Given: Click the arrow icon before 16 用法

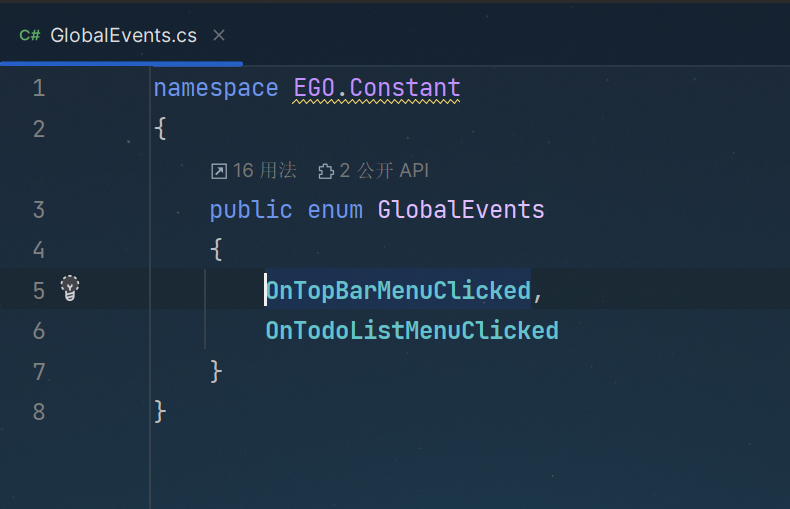Looking at the screenshot, I should (219, 171).
